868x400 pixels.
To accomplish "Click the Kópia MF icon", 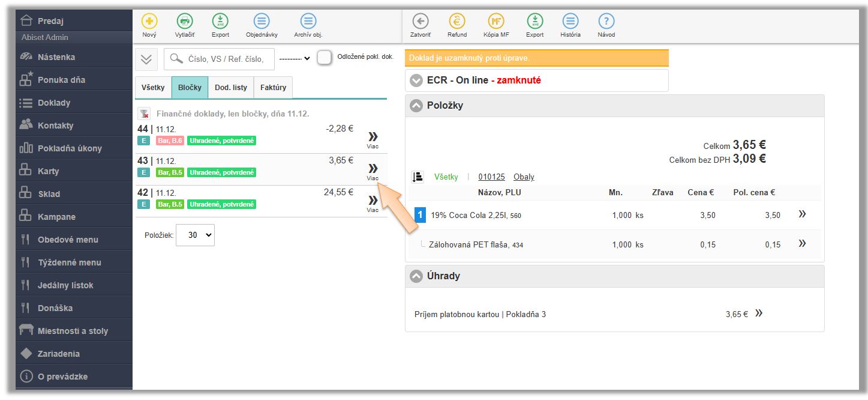I will pyautogui.click(x=496, y=22).
